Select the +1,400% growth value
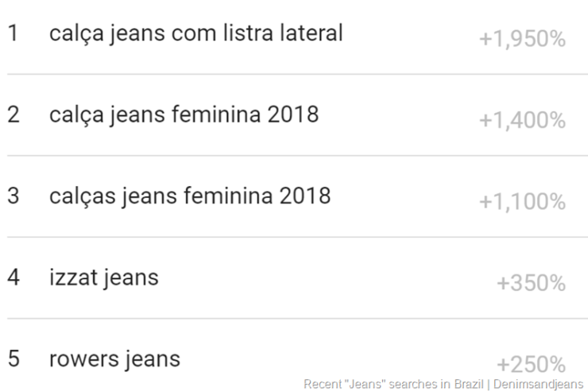The height and width of the screenshot is (392, 588). (522, 120)
